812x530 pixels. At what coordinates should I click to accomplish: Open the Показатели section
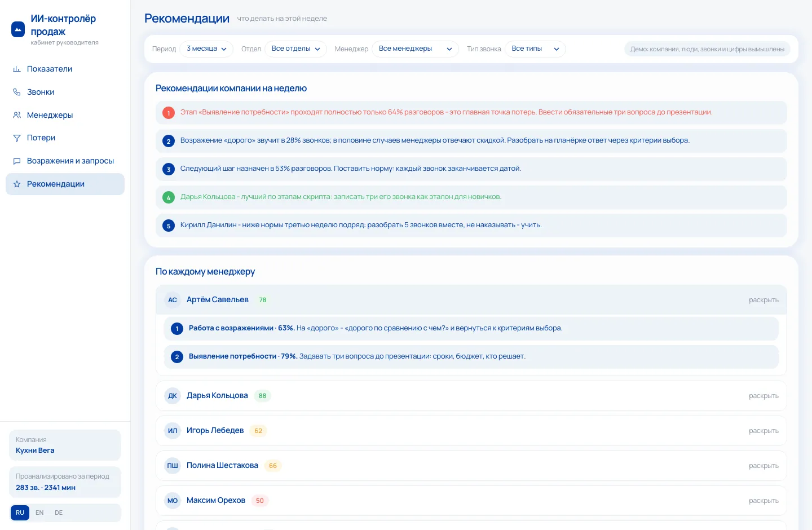point(65,69)
